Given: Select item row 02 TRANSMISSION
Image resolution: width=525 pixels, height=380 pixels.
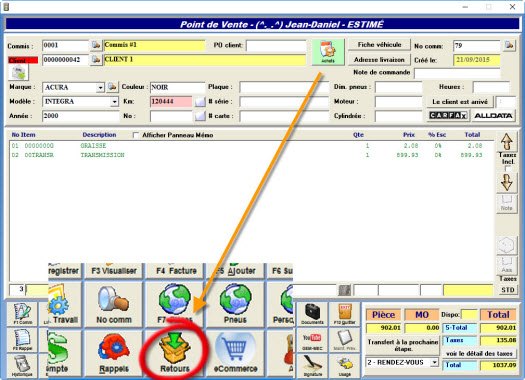Looking at the screenshot, I should [251, 155].
